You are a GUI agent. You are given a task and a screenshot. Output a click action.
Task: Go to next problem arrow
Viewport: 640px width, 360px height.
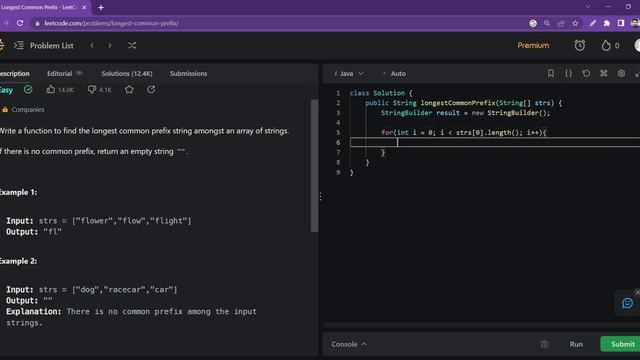pyautogui.click(x=109, y=46)
